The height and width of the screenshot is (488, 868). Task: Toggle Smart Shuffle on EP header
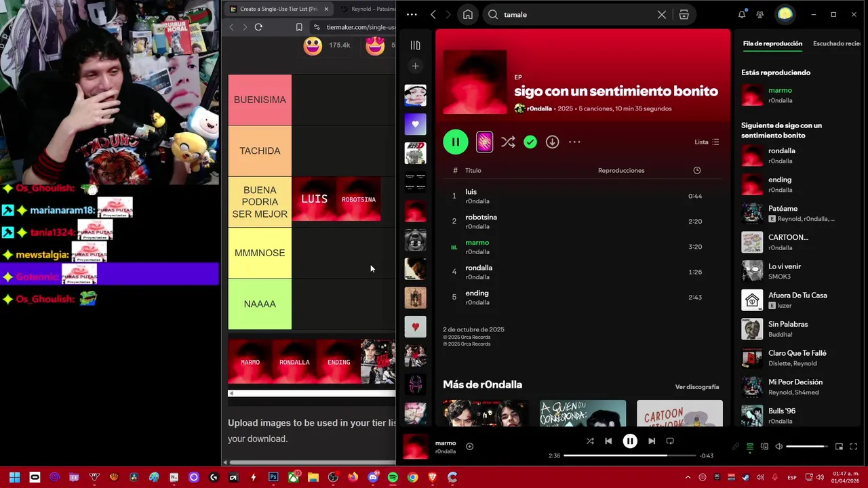[508, 142]
